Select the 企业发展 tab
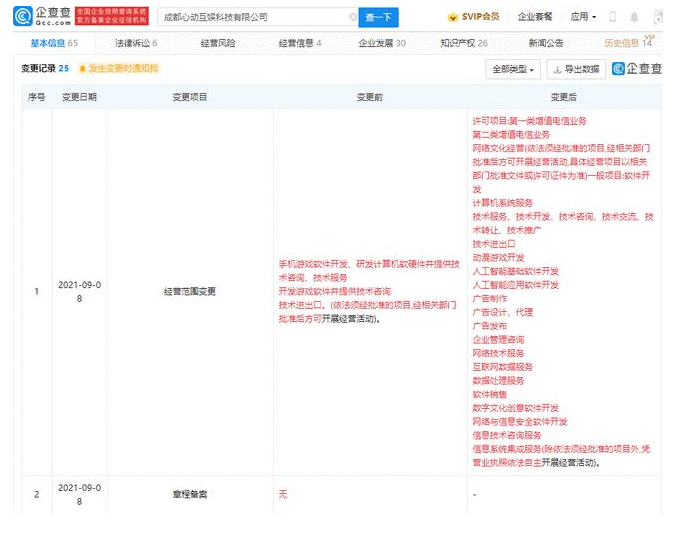684x545 pixels. (381, 43)
